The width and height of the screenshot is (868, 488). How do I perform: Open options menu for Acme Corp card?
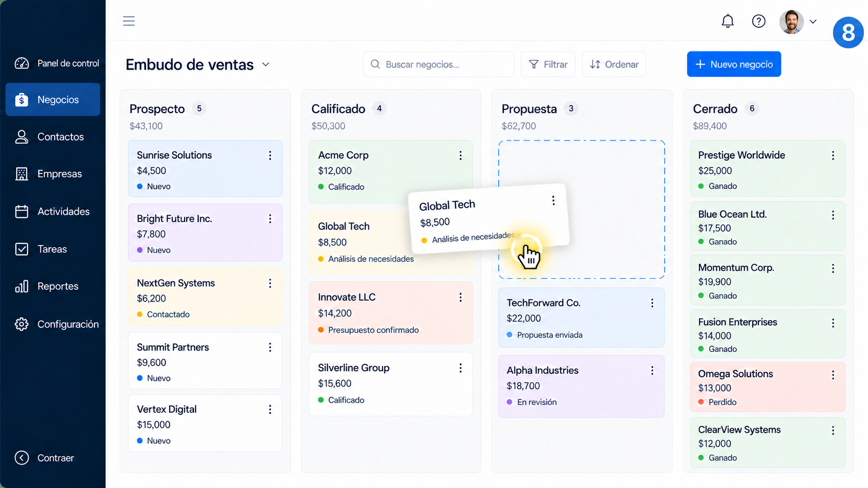pyautogui.click(x=460, y=155)
